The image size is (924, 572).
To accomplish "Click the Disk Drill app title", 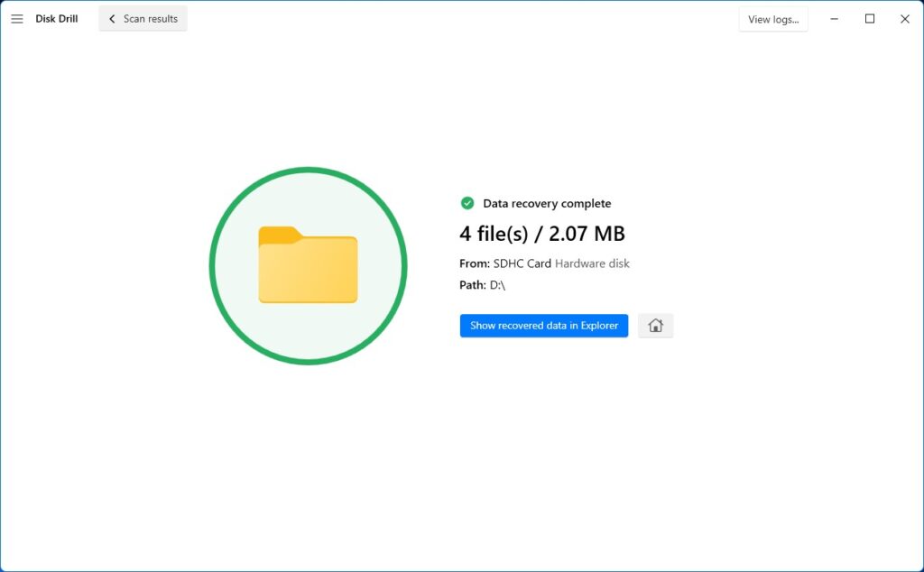I will click(56, 18).
